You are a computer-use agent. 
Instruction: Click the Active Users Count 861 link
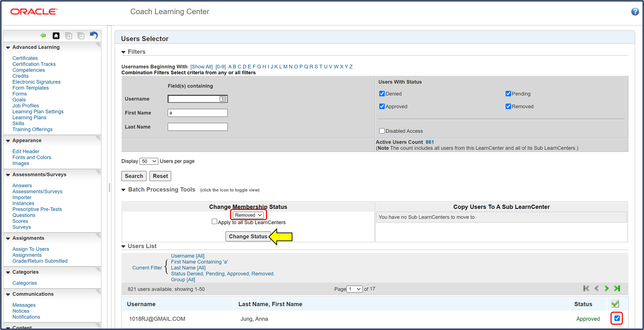(430, 142)
